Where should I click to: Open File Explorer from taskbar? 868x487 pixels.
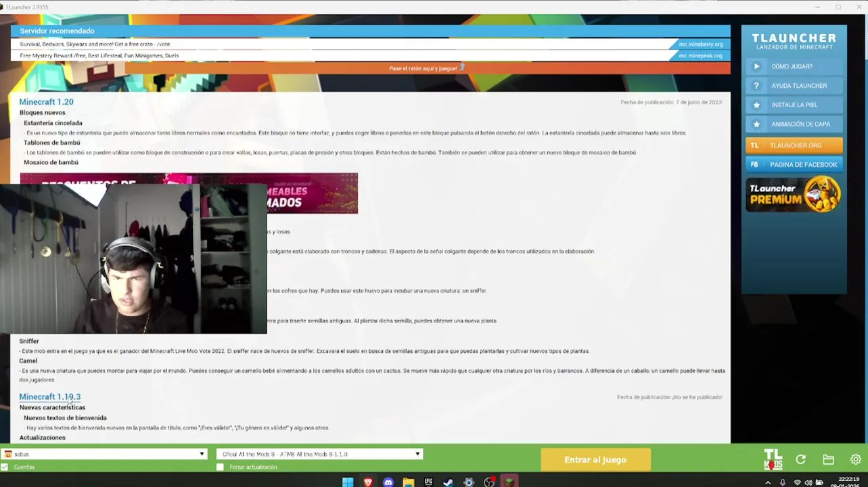click(409, 482)
